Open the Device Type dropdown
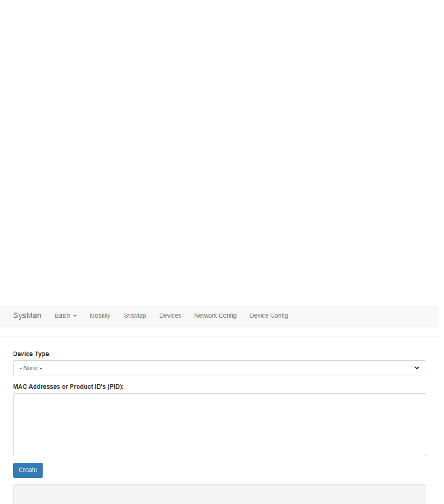The image size is (444, 504). (220, 368)
